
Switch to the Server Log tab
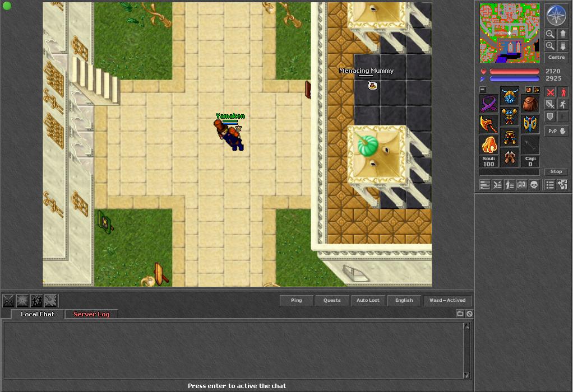tap(91, 314)
